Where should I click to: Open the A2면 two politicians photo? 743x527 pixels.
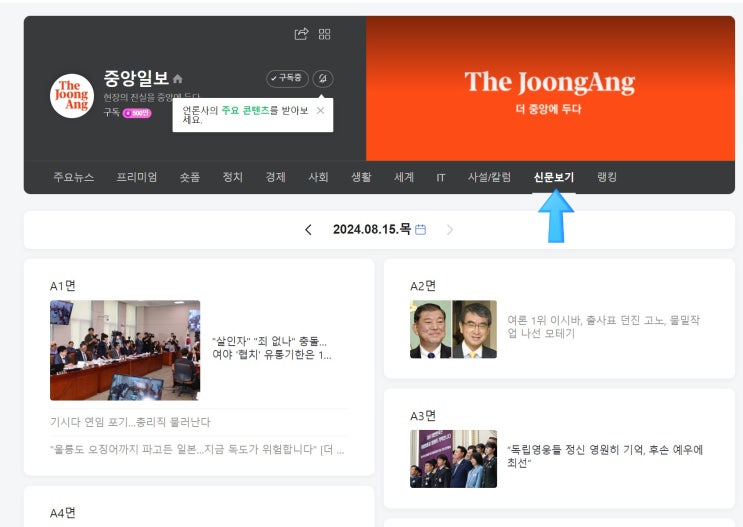tap(453, 329)
